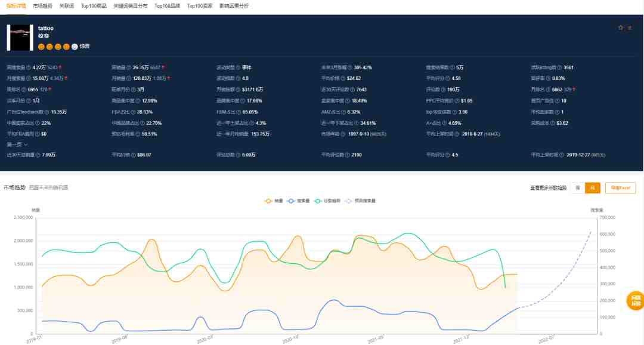
Task: Click the star favorite icon
Action: 621,27
